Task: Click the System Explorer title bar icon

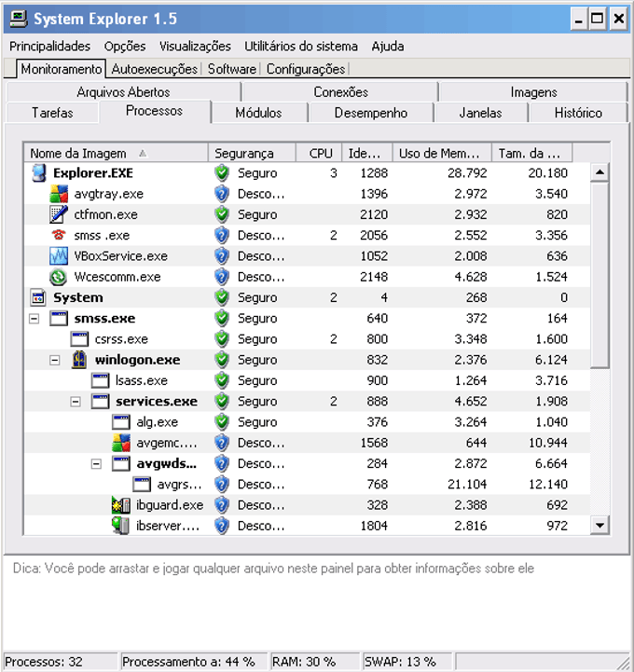Action: 19,19
